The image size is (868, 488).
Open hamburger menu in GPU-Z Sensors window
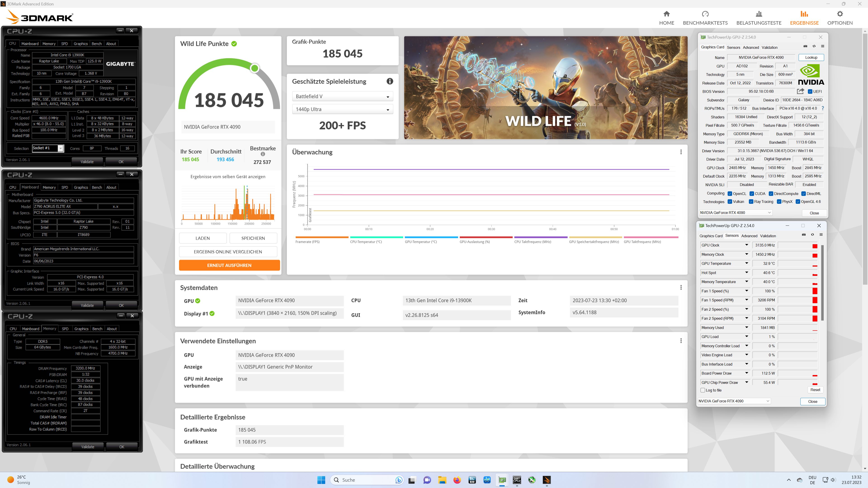click(821, 235)
